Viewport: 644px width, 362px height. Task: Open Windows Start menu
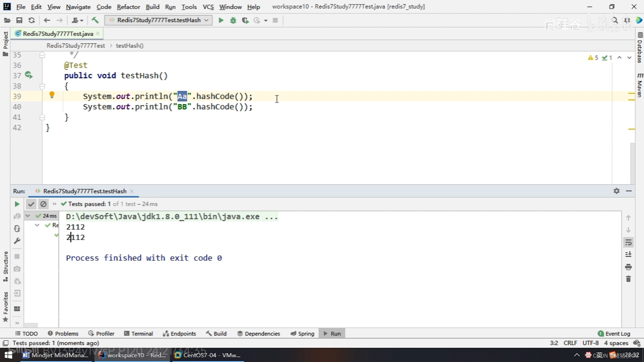point(9,355)
